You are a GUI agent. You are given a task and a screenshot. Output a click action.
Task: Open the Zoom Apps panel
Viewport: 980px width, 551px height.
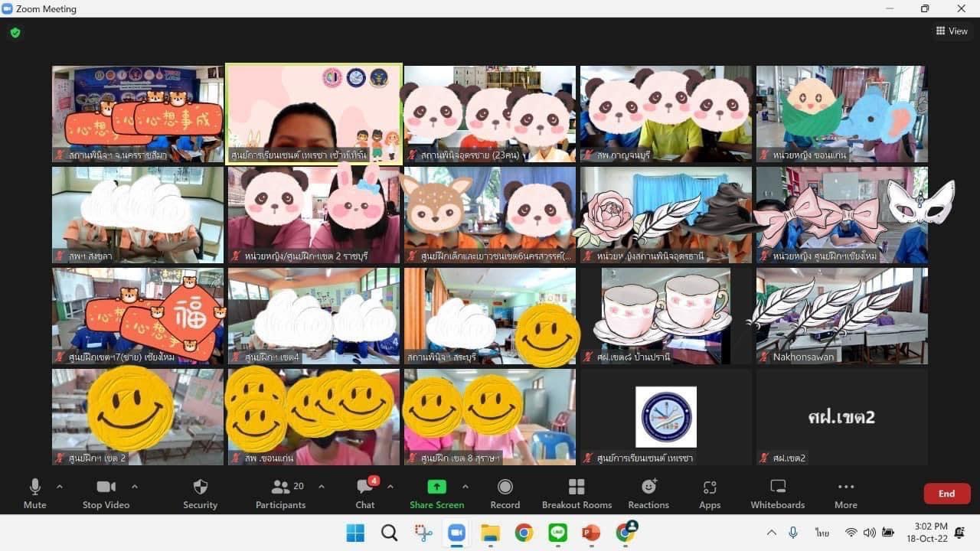(x=710, y=494)
